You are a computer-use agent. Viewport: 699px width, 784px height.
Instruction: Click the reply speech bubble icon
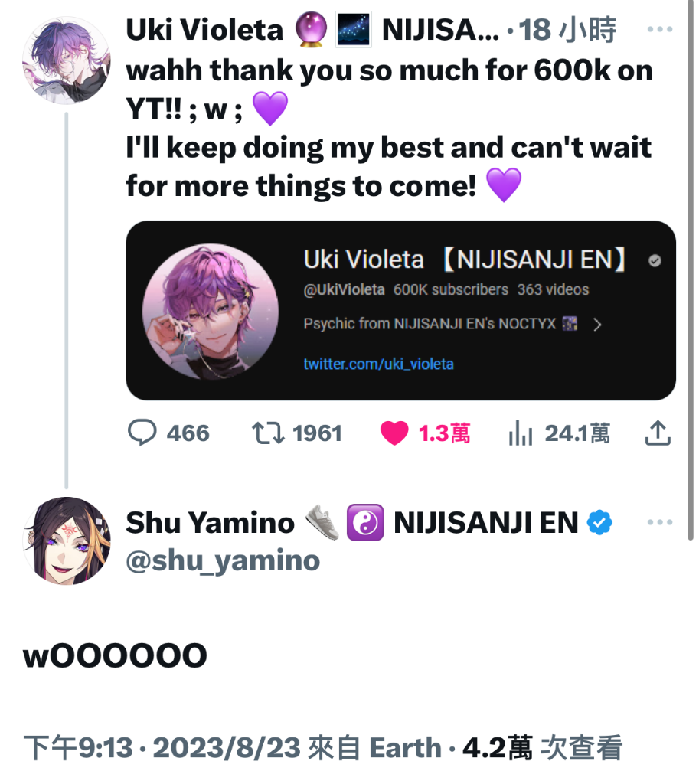click(x=142, y=433)
